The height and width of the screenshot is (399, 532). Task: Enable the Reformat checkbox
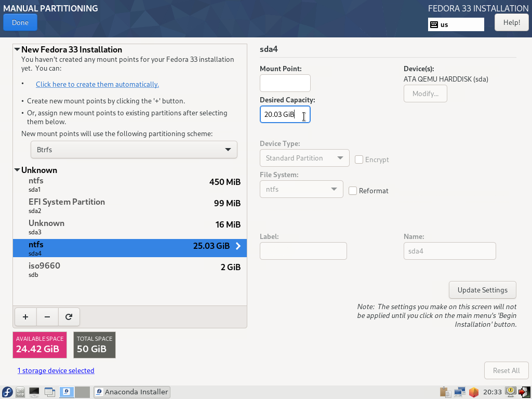tap(353, 191)
